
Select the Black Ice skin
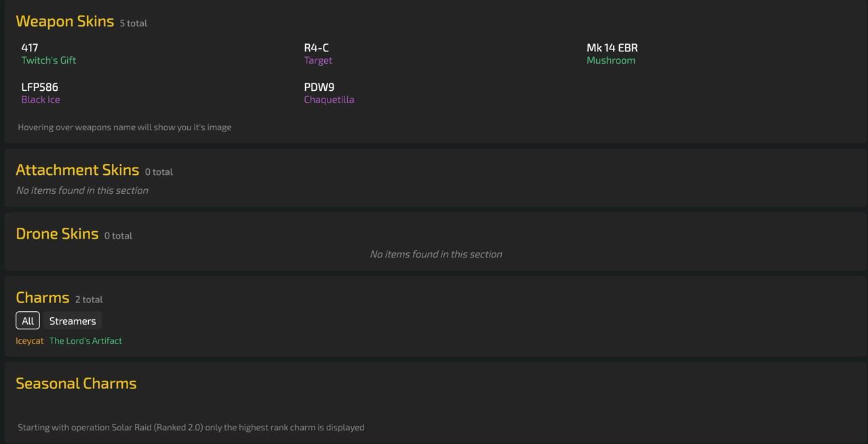point(41,100)
